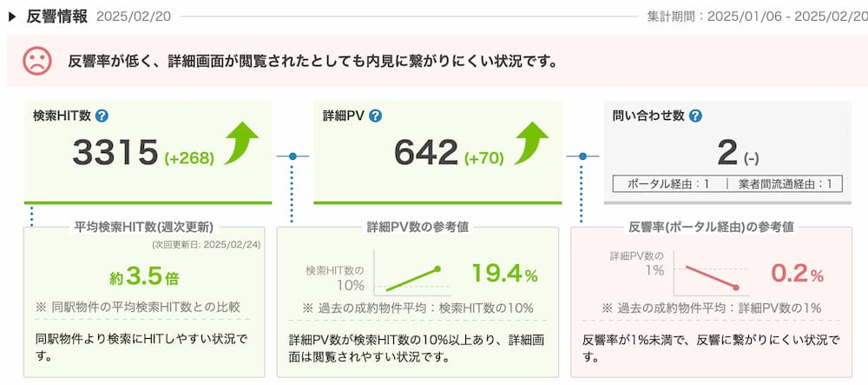Open help icon next to 問い合わせ数
This screenshot has height=385, width=868.
(696, 116)
